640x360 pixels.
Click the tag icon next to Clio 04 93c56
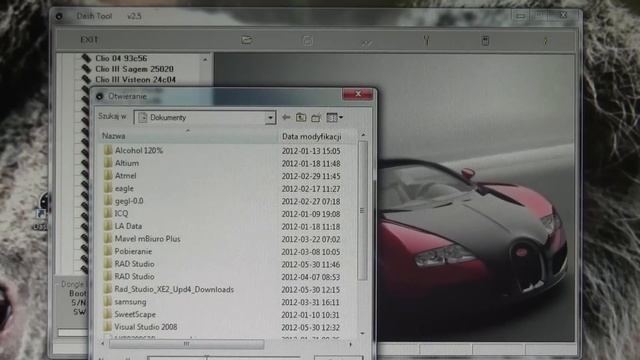(x=86, y=58)
